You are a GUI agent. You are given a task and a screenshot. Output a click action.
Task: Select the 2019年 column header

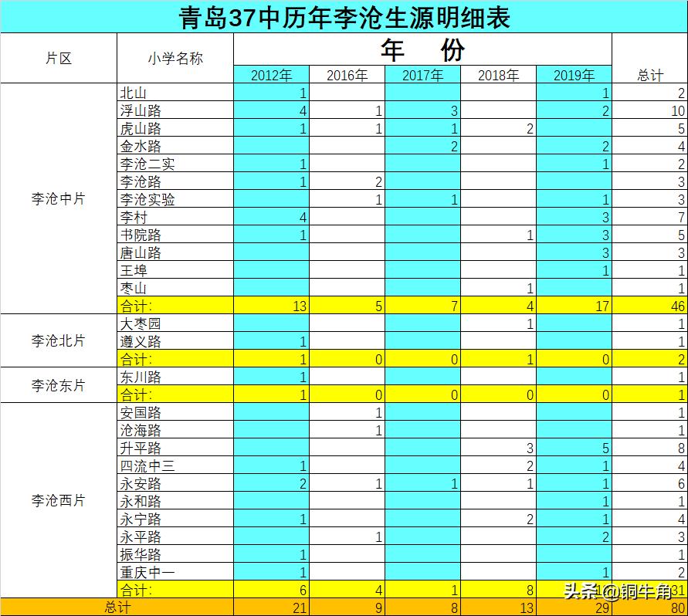click(x=573, y=75)
